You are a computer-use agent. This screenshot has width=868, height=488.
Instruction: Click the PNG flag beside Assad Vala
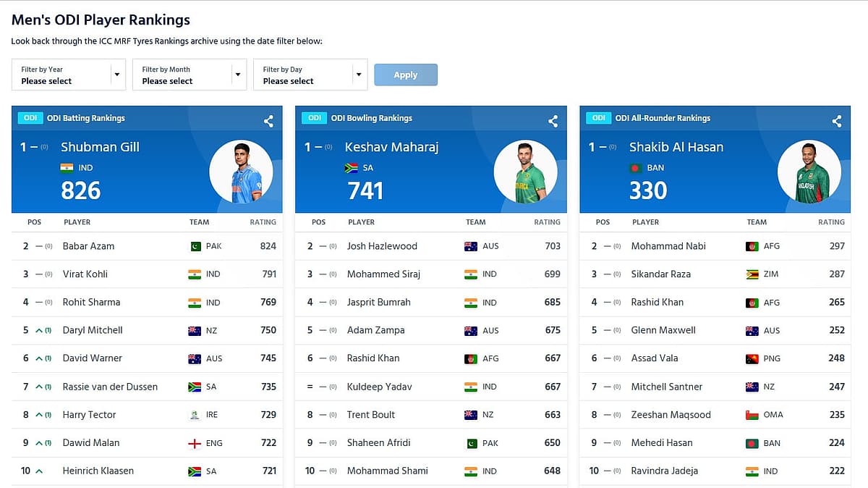point(752,358)
